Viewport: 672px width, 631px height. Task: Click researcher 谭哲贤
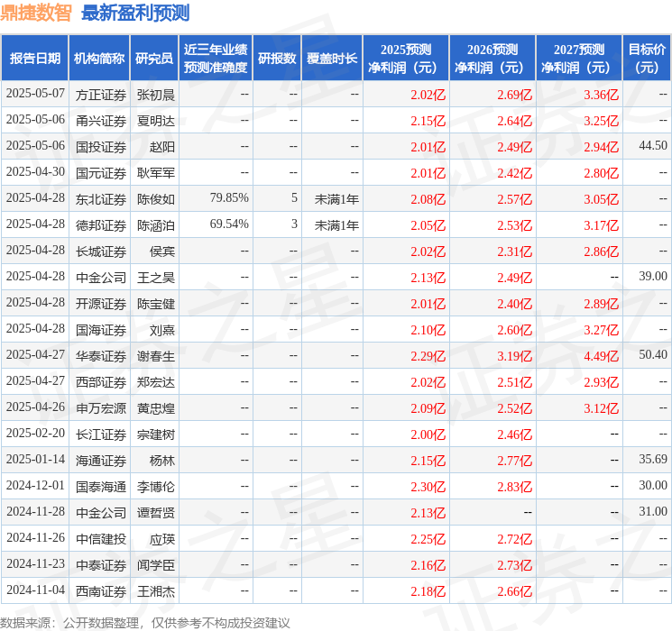[156, 513]
